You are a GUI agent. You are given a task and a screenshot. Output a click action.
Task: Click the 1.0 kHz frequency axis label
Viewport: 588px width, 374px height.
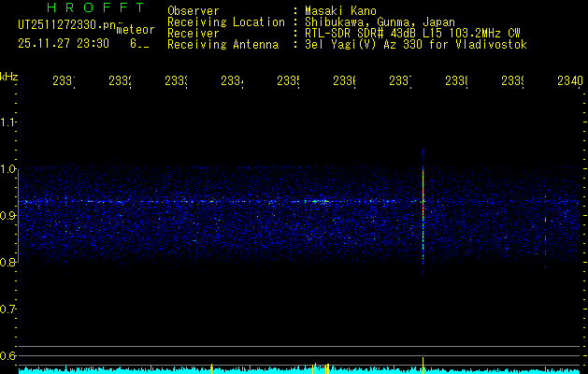[7, 169]
